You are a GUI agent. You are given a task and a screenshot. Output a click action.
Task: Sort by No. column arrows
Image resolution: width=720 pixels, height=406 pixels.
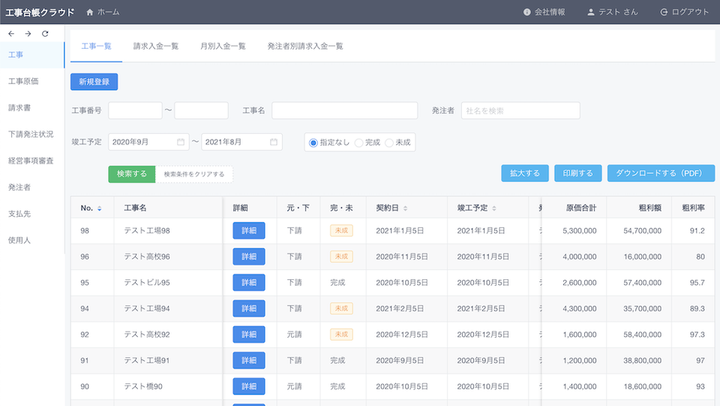[99, 209]
